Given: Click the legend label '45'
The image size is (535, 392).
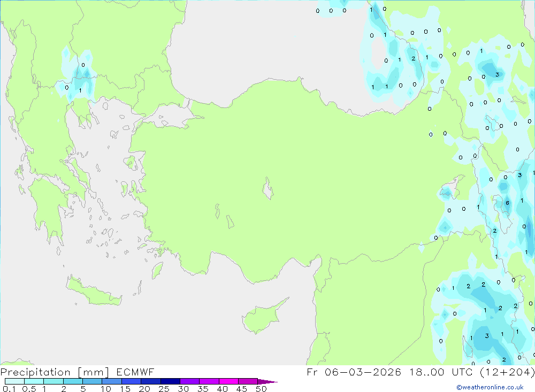Looking at the screenshot, I should pos(242,389).
